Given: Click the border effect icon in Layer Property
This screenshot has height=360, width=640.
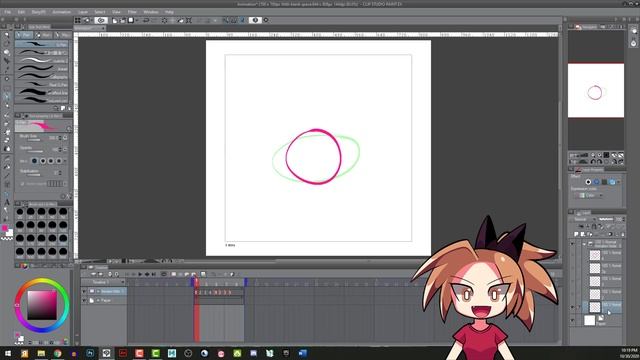Looking at the screenshot, I should coord(588,182).
